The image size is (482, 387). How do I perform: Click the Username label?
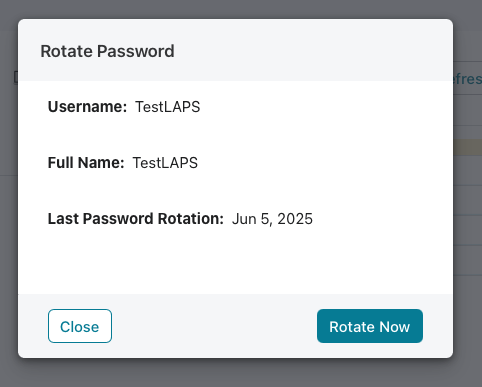[x=87, y=107]
